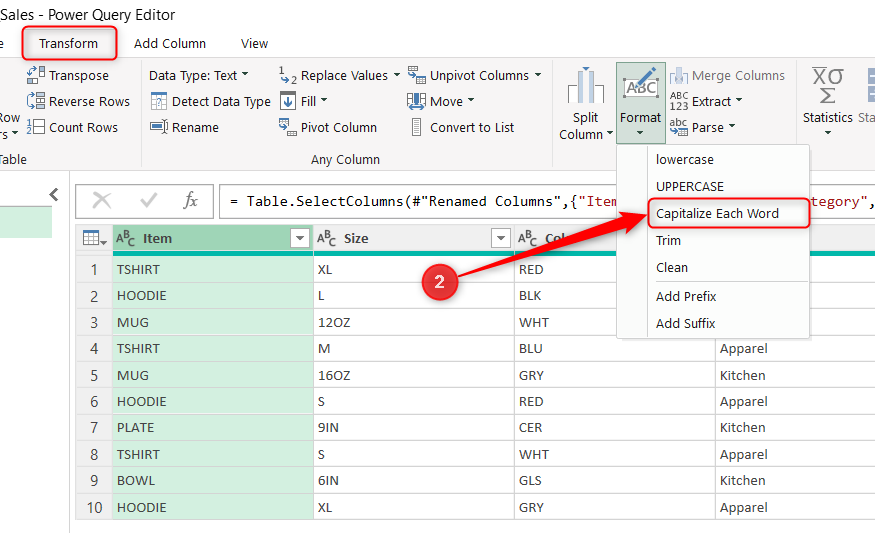The width and height of the screenshot is (875, 533).
Task: Click the Reverse Rows icon
Action: 36,101
